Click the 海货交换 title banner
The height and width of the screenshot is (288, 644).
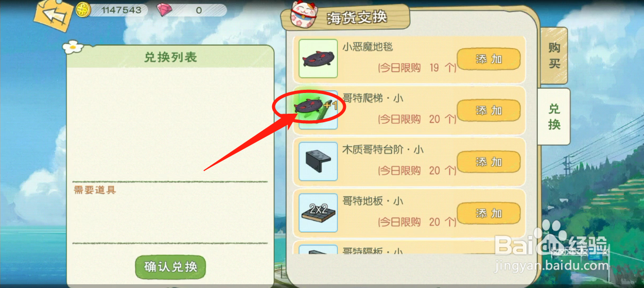[x=364, y=18]
